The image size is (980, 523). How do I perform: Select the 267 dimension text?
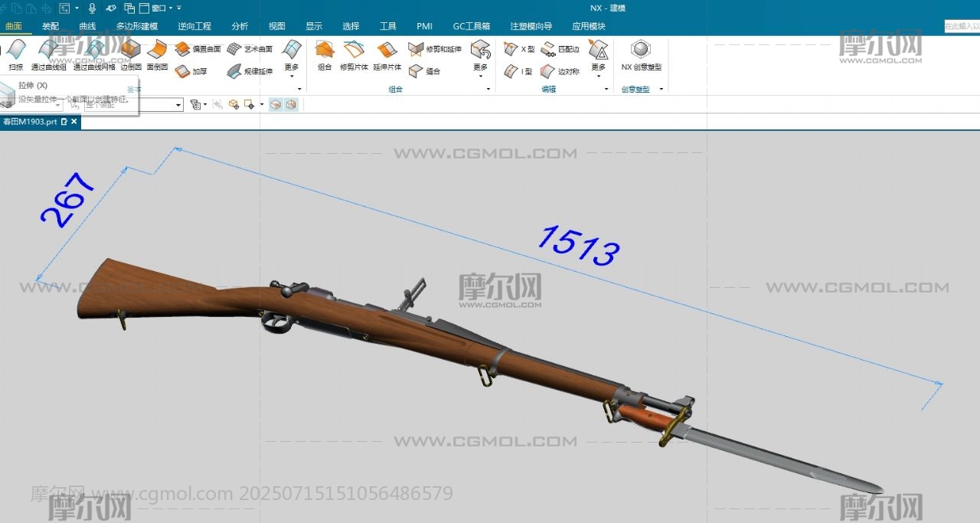67,200
